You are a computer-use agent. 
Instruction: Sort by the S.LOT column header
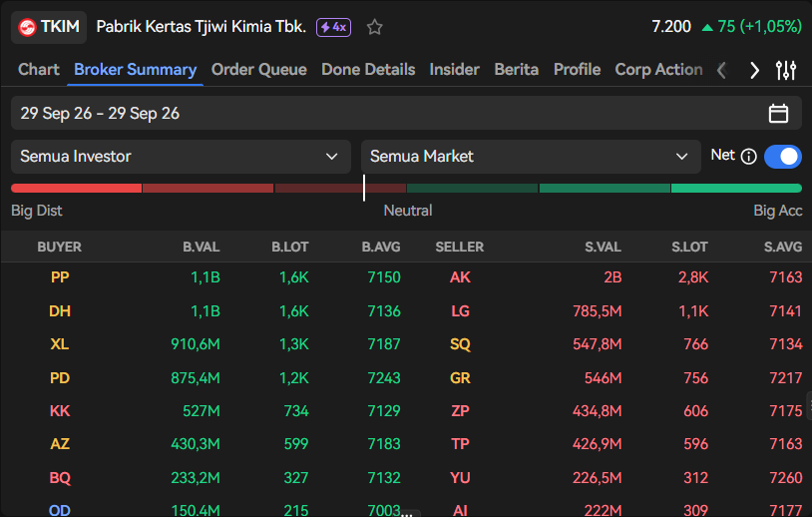click(x=689, y=248)
